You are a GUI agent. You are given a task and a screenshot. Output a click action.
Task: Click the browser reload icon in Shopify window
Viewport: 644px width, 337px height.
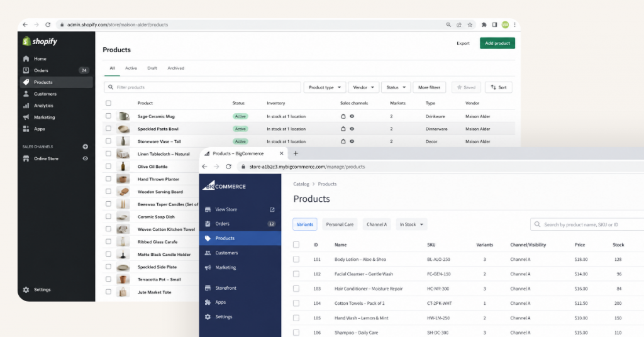pyautogui.click(x=48, y=25)
